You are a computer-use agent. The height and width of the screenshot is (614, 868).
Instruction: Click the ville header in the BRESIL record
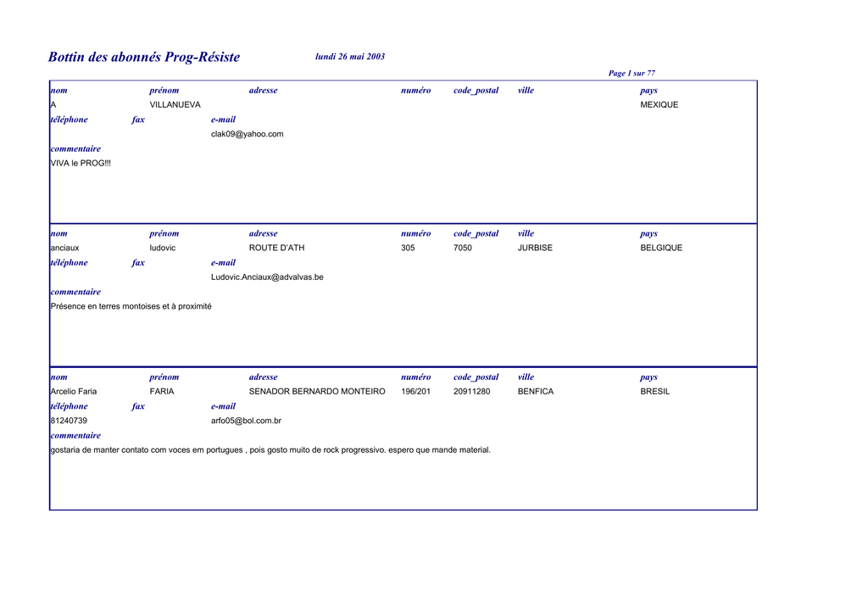pos(526,377)
